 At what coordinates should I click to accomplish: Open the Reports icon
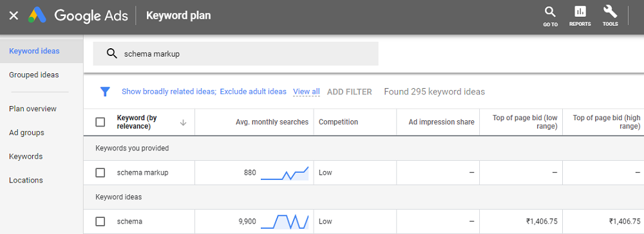(580, 16)
